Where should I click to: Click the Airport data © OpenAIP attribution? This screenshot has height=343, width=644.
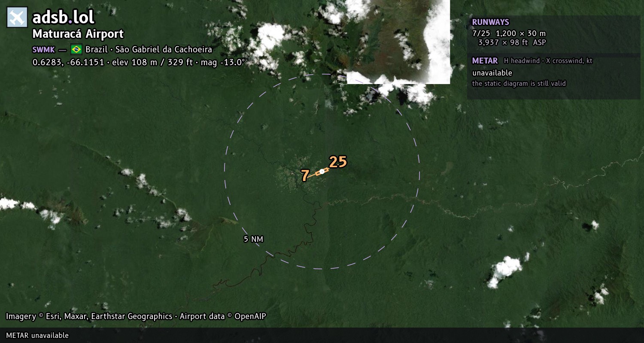(x=223, y=316)
